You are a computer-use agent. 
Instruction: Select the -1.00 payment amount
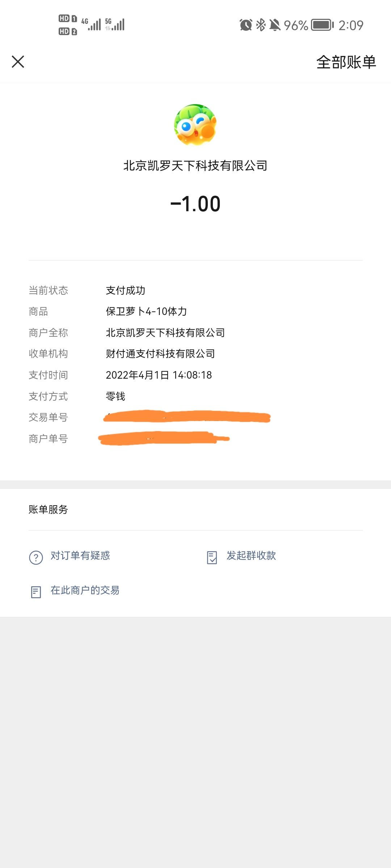(195, 204)
